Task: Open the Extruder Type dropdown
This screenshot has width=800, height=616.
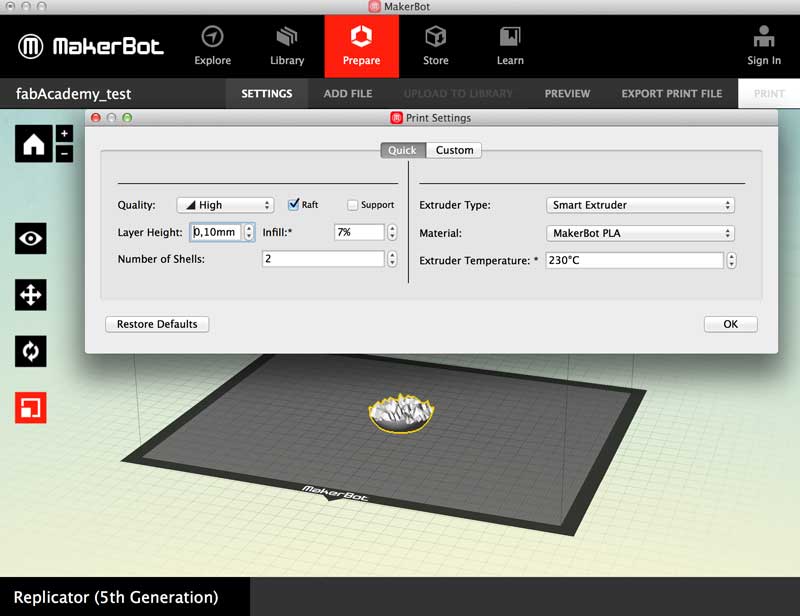Action: tap(640, 205)
